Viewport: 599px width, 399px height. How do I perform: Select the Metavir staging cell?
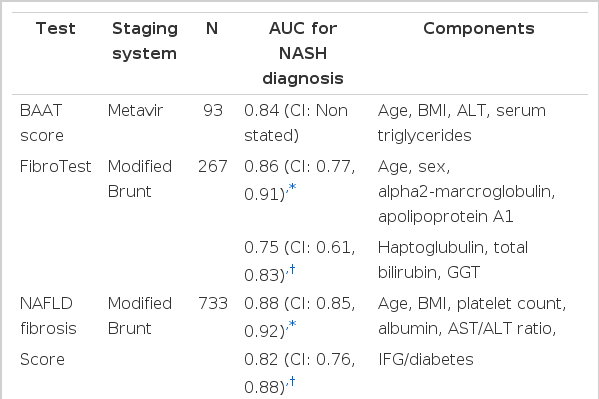coord(135,110)
